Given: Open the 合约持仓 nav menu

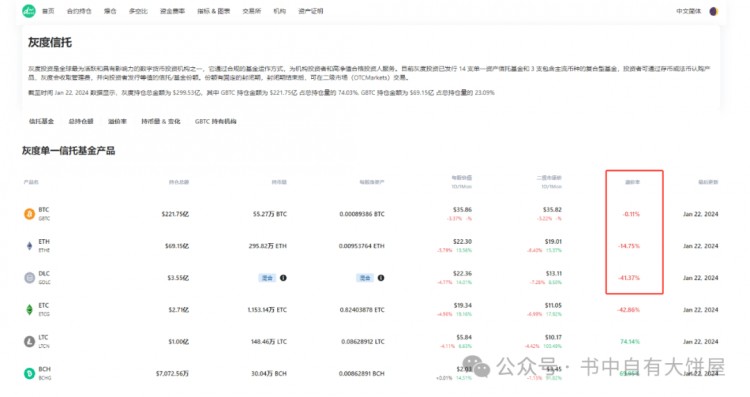Looking at the screenshot, I should 79,11.
